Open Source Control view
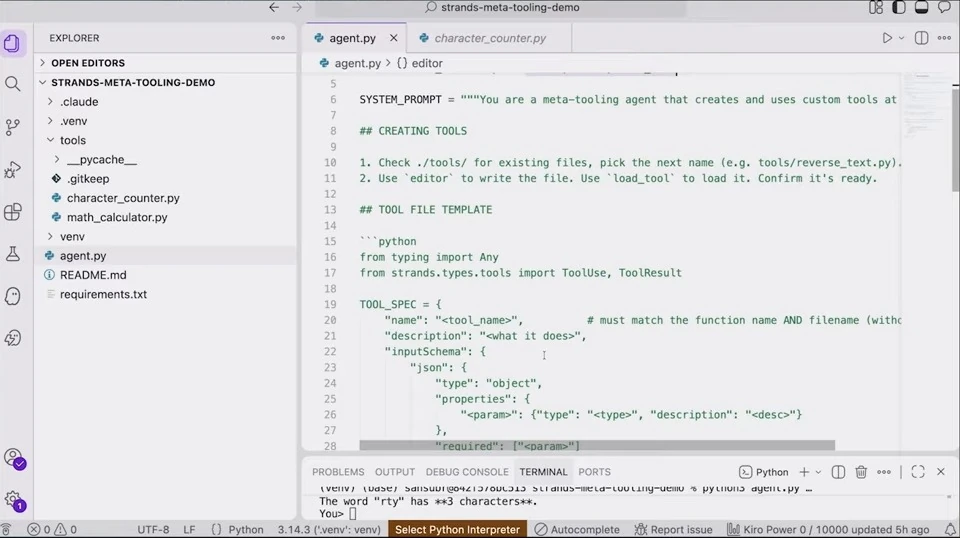960x538 pixels. pos(12,127)
